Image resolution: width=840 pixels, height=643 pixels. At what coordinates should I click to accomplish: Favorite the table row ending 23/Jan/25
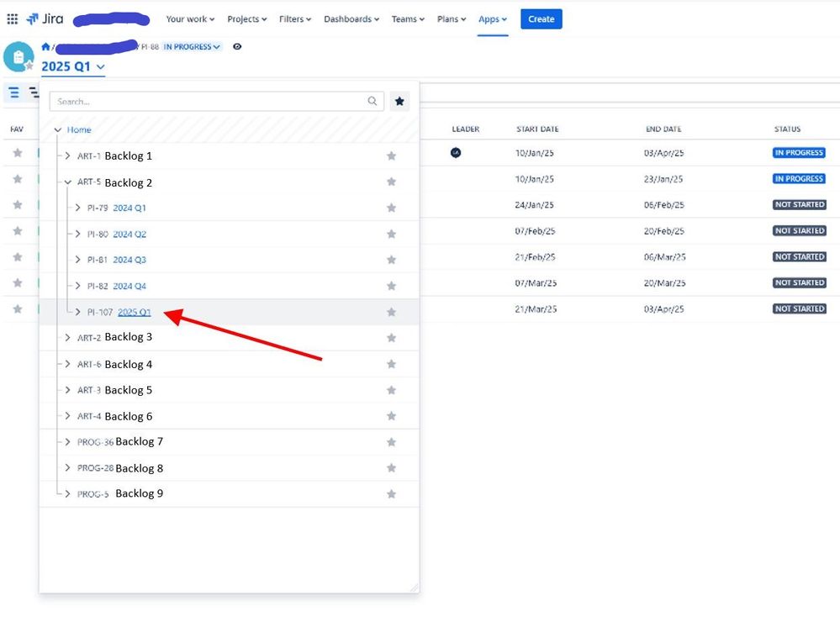tap(18, 179)
